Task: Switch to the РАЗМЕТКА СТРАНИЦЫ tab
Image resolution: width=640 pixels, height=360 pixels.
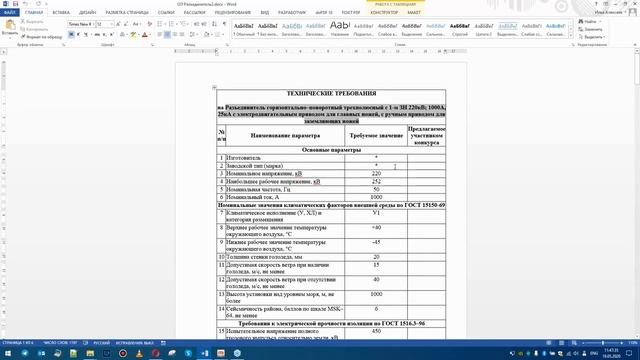Action: pos(127,13)
